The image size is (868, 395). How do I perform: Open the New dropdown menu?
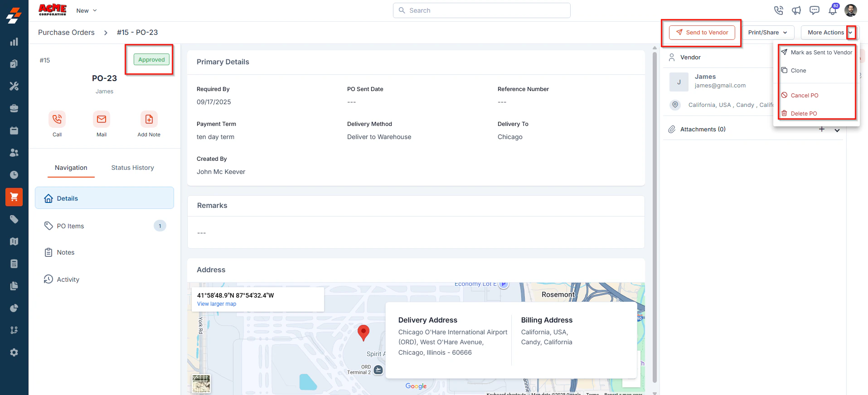tap(87, 10)
